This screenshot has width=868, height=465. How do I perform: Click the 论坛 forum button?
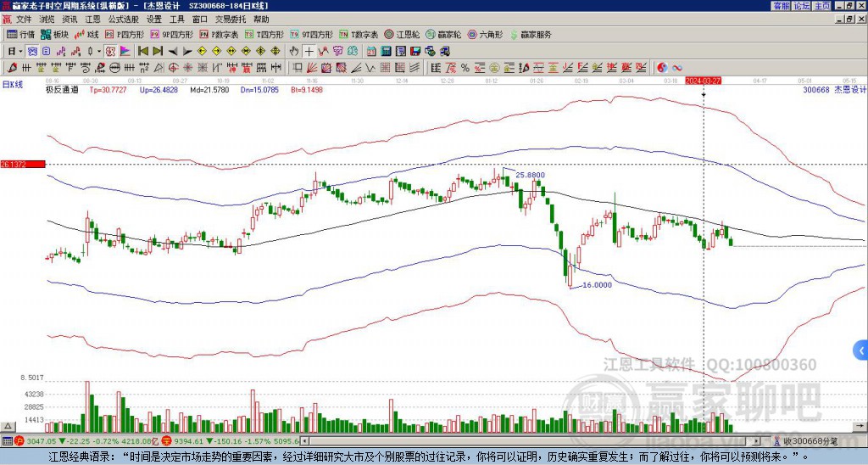coord(801,5)
